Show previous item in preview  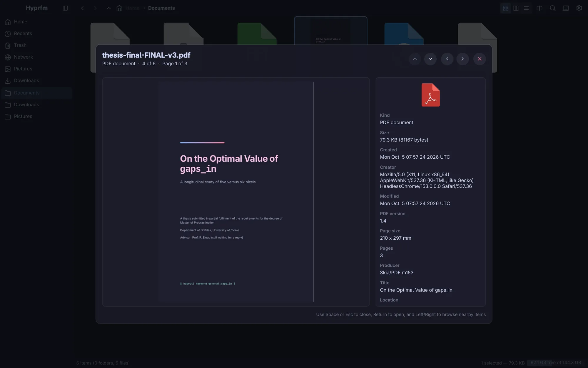pos(447,59)
